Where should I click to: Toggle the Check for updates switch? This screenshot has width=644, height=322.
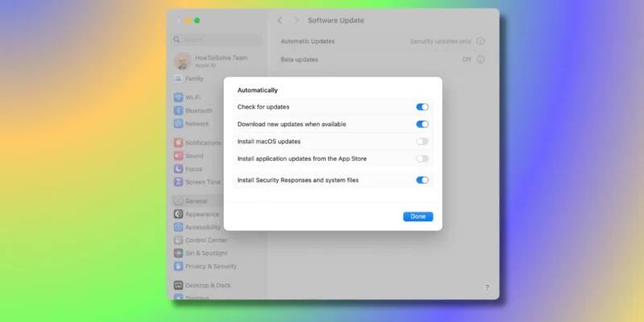tap(422, 107)
